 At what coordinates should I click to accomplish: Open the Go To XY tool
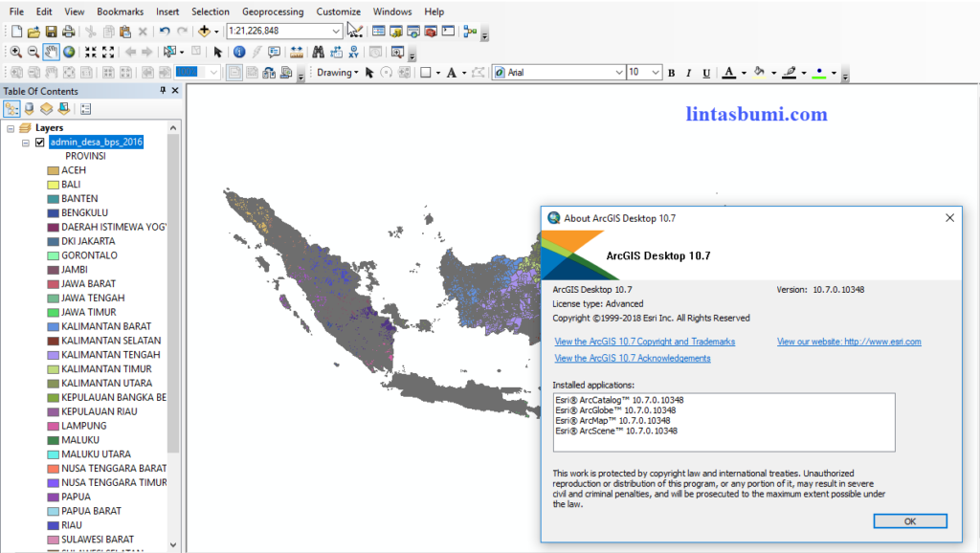click(353, 51)
